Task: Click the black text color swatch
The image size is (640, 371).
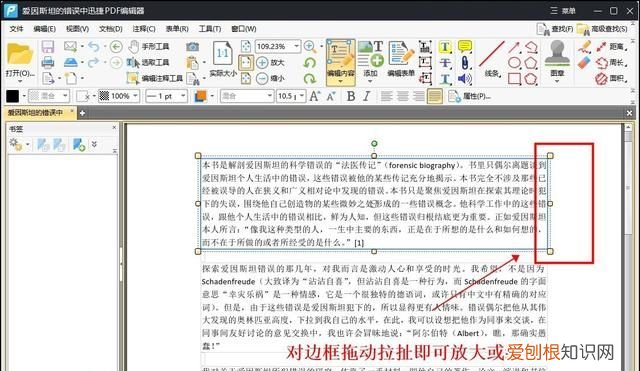Action: 12,96
